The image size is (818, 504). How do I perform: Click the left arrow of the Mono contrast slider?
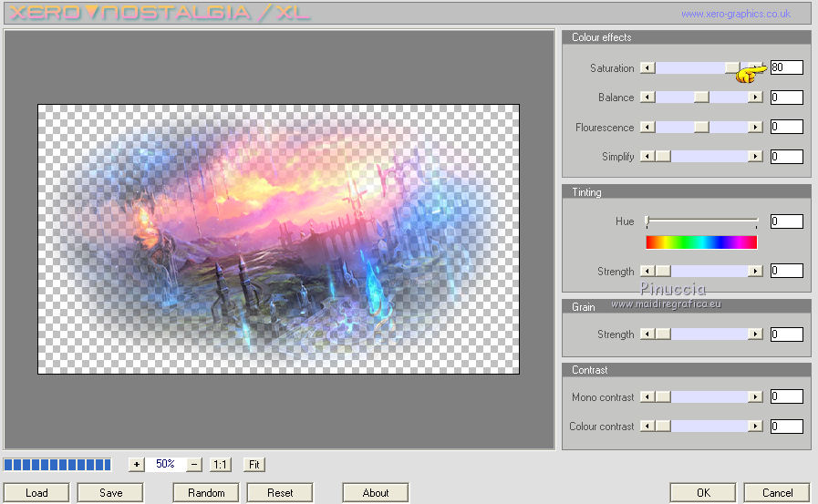point(647,396)
